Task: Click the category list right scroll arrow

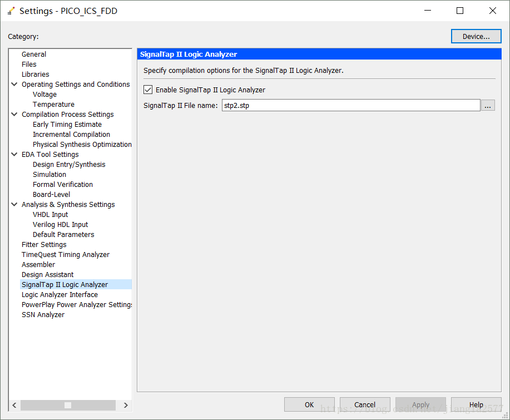Action: pos(126,405)
